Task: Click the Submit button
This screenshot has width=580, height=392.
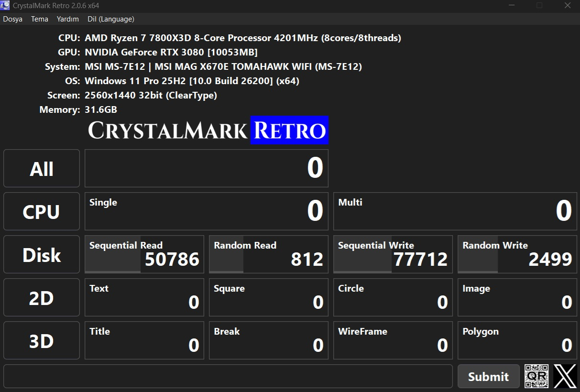Action: pos(489,376)
